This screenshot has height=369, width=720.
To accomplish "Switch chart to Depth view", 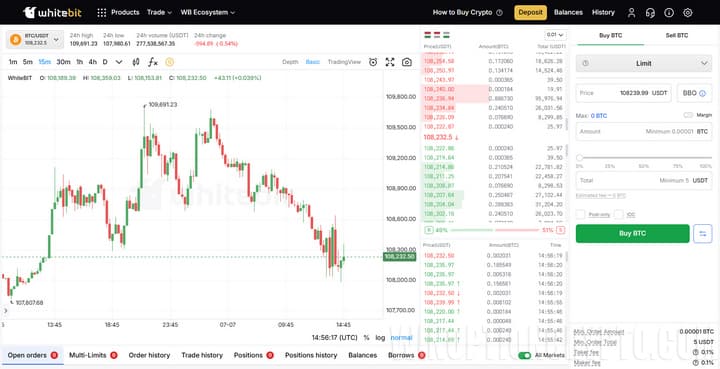I will [x=290, y=62].
